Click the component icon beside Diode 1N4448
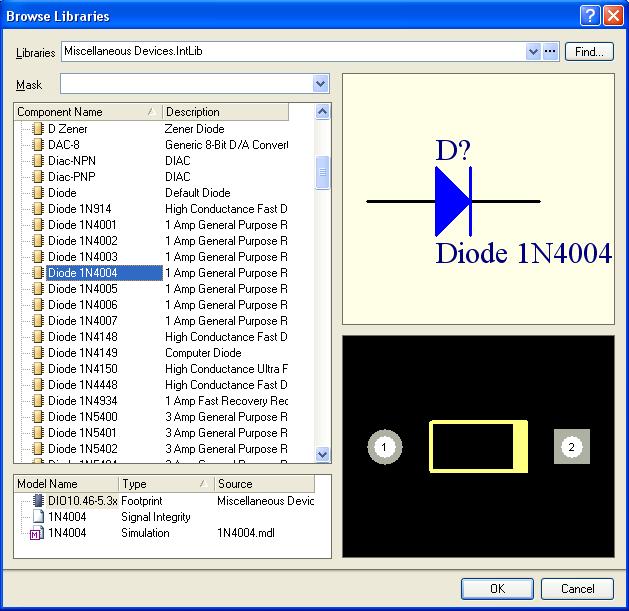The width and height of the screenshot is (629, 611). click(x=38, y=385)
